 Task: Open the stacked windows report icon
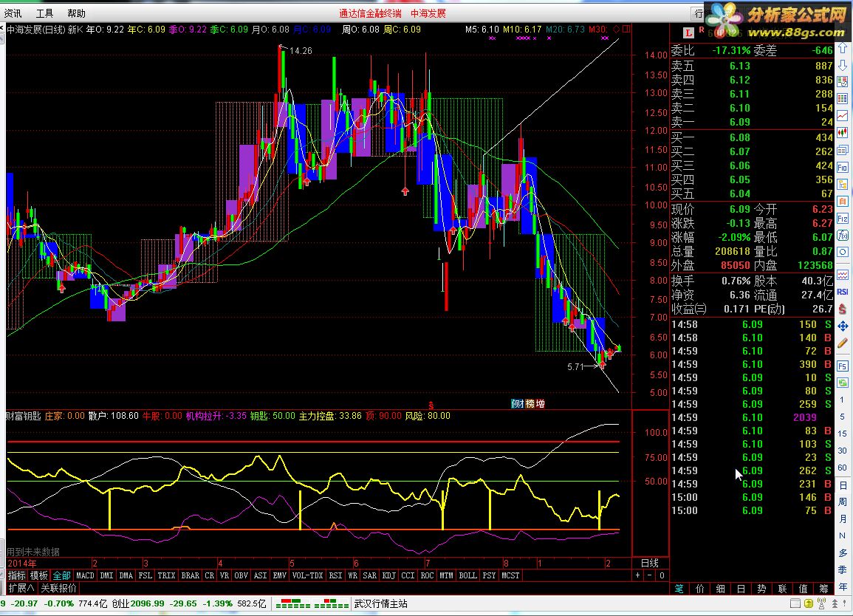pyautogui.click(x=843, y=150)
